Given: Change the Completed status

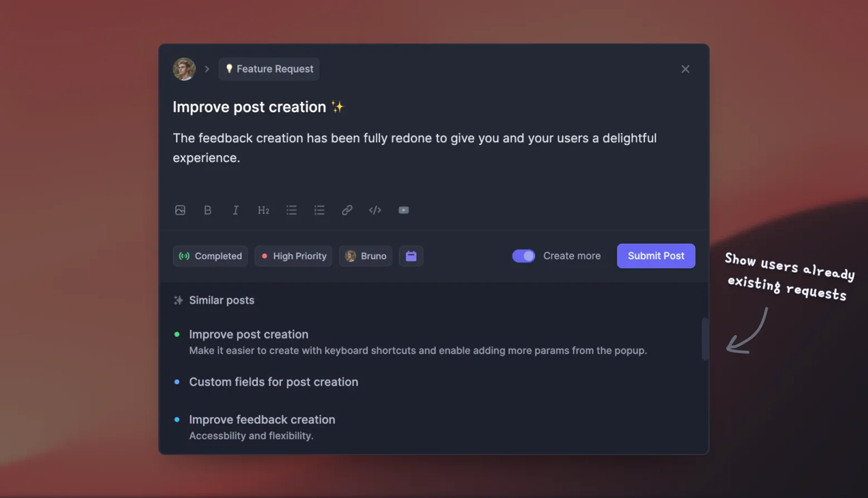Looking at the screenshot, I should point(210,256).
